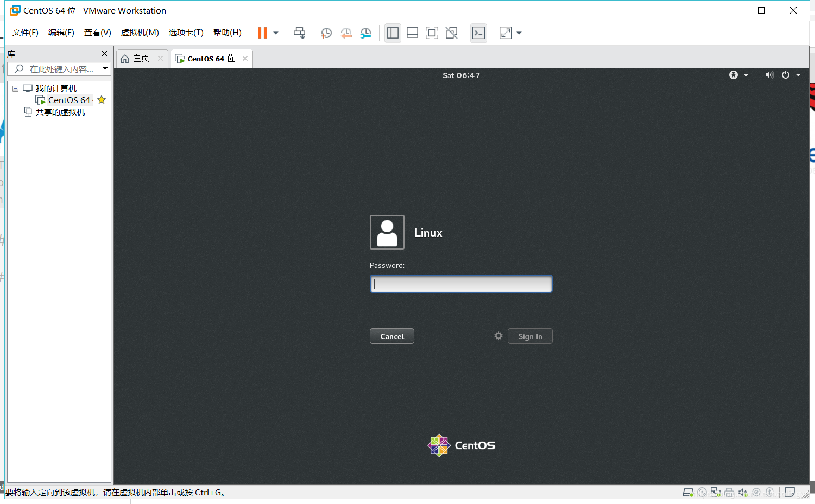Open the accessibility menu in CentOS top bar
This screenshot has height=504, width=815.
pyautogui.click(x=738, y=75)
